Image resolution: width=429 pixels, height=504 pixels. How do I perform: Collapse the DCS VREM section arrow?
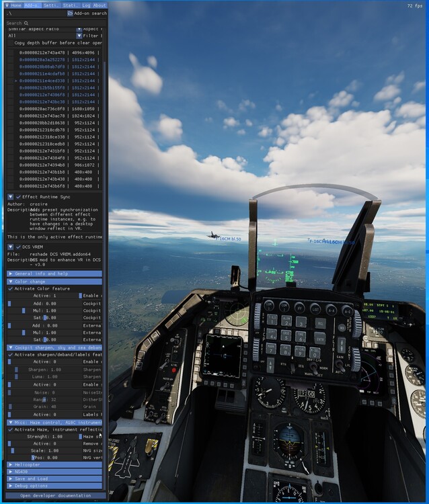pyautogui.click(x=10, y=247)
